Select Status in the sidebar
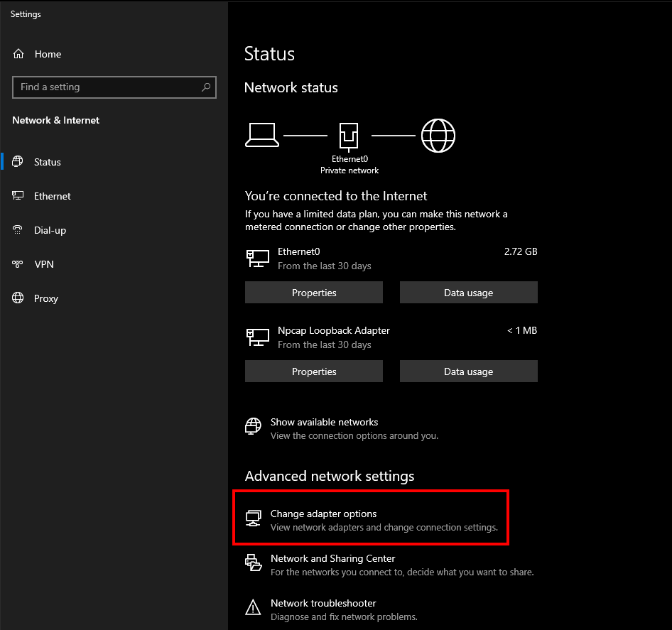 click(47, 162)
